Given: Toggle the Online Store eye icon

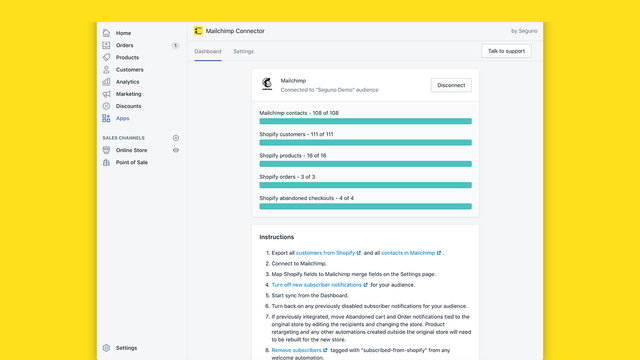Looking at the screenshot, I should 176,150.
